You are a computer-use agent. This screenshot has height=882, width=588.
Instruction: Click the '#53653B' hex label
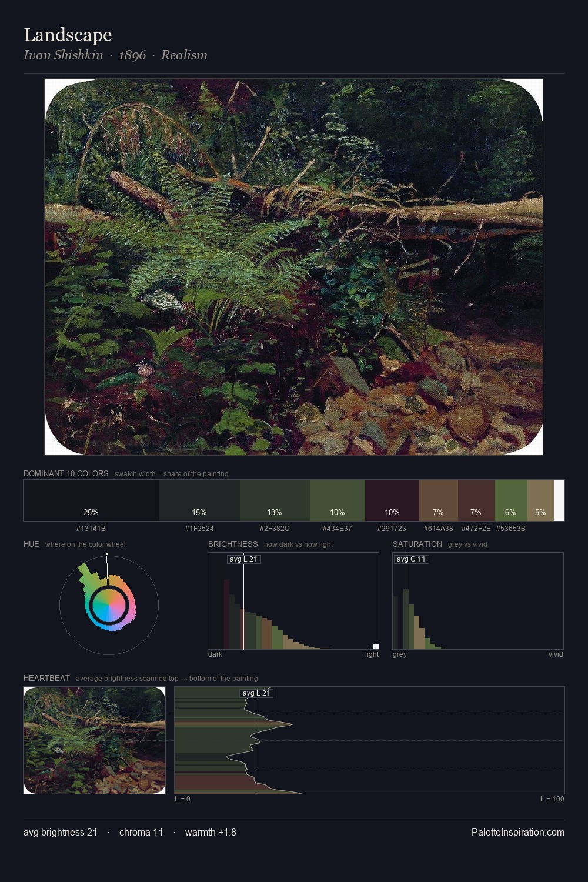click(x=511, y=529)
